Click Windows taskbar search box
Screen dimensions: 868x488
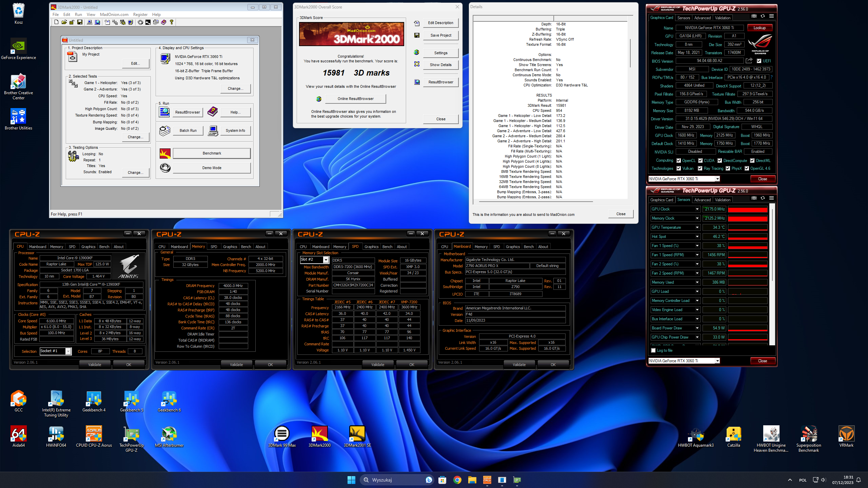[397, 480]
